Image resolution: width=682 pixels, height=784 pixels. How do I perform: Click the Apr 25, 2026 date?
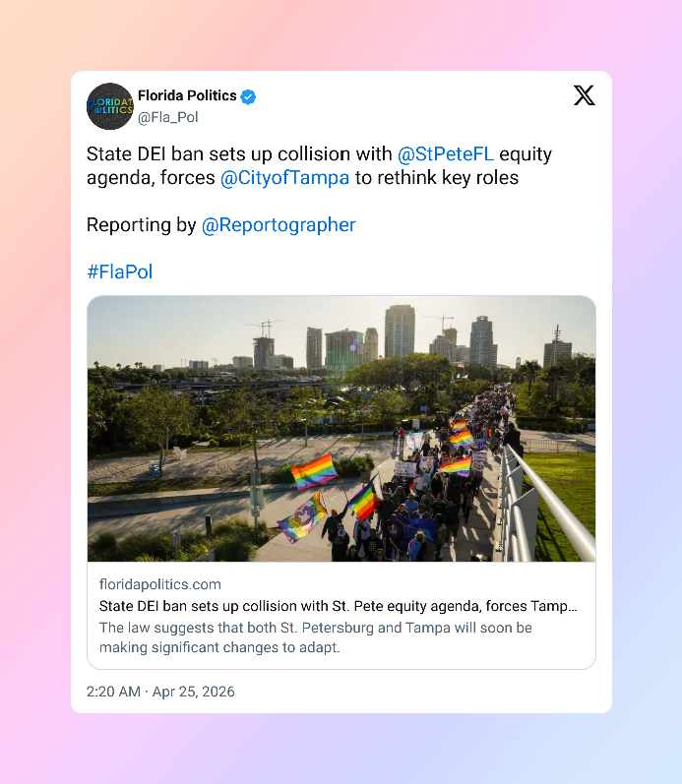point(193,692)
